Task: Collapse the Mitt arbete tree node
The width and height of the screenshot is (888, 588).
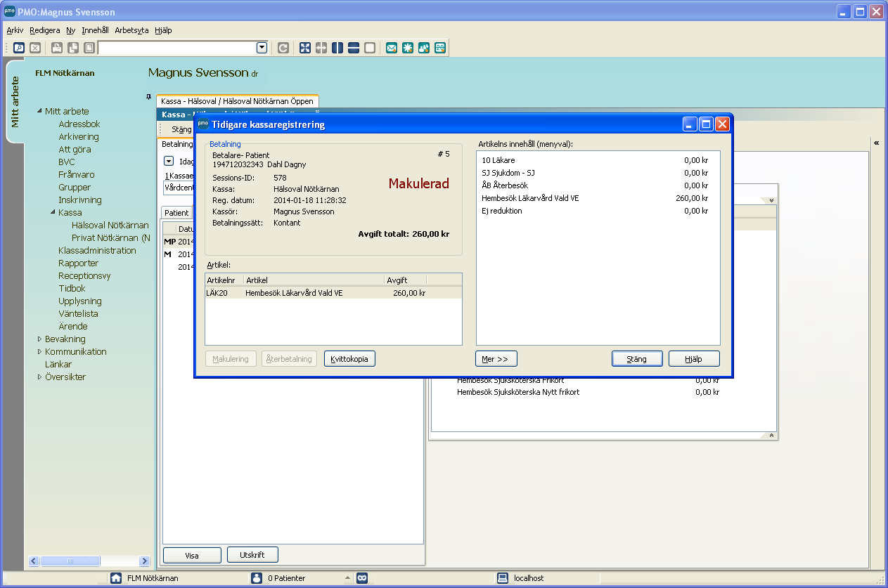Action: click(39, 111)
